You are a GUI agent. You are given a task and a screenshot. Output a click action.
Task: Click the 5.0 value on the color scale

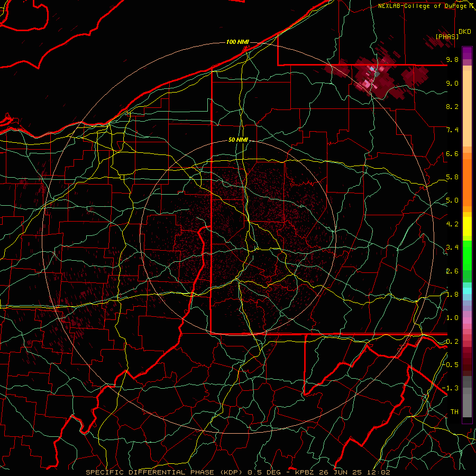[x=452, y=200]
